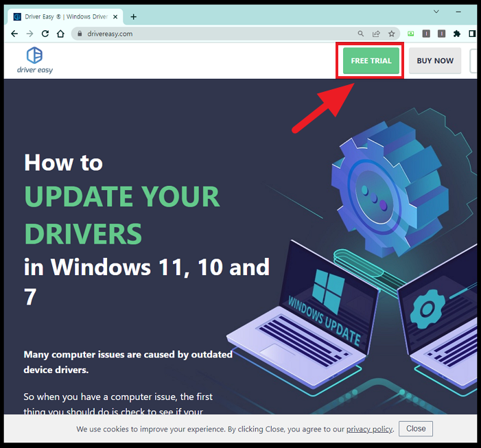
Task: Select the Driver Easy | Windows Driver tab
Action: tap(65, 16)
